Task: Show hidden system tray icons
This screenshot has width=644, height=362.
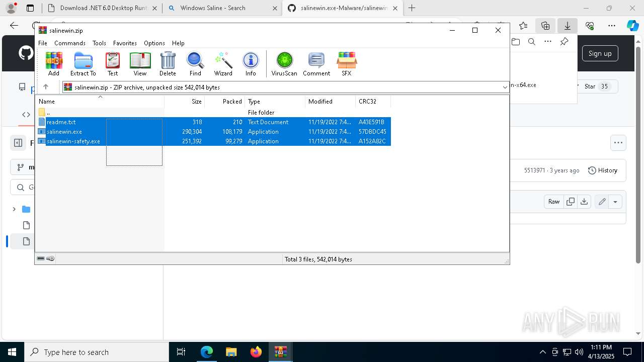Action: [x=542, y=352]
